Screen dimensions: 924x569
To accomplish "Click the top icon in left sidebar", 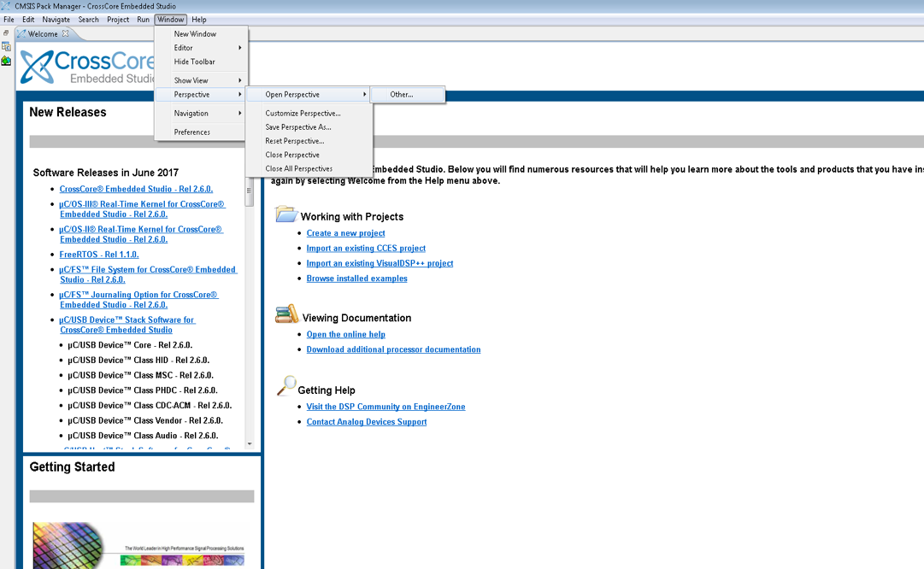I will 6,46.
